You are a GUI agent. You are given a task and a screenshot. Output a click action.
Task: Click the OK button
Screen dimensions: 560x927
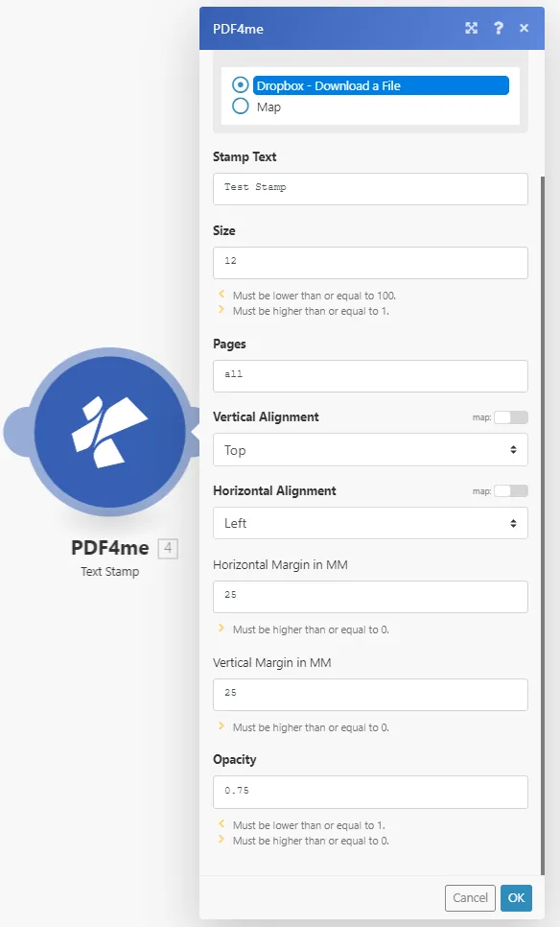[516, 897]
